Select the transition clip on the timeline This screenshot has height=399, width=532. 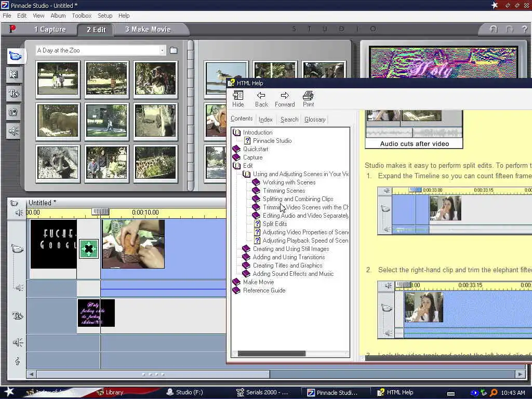pyautogui.click(x=88, y=249)
